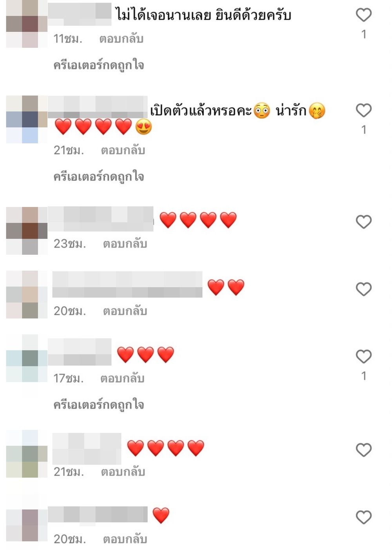The image size is (392, 560).
Task: Tap heart on the เปิดตัวแล้วหรอคะ comment
Action: point(363,110)
